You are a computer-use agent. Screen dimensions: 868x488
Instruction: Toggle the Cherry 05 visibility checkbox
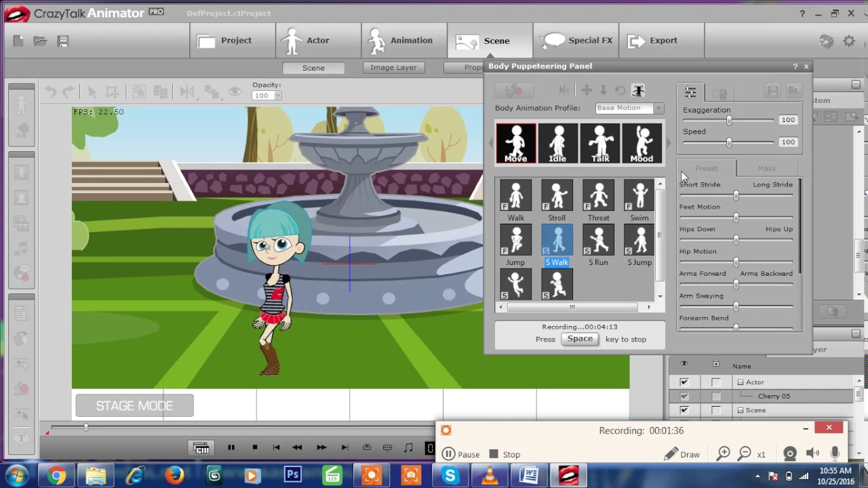tap(684, 396)
